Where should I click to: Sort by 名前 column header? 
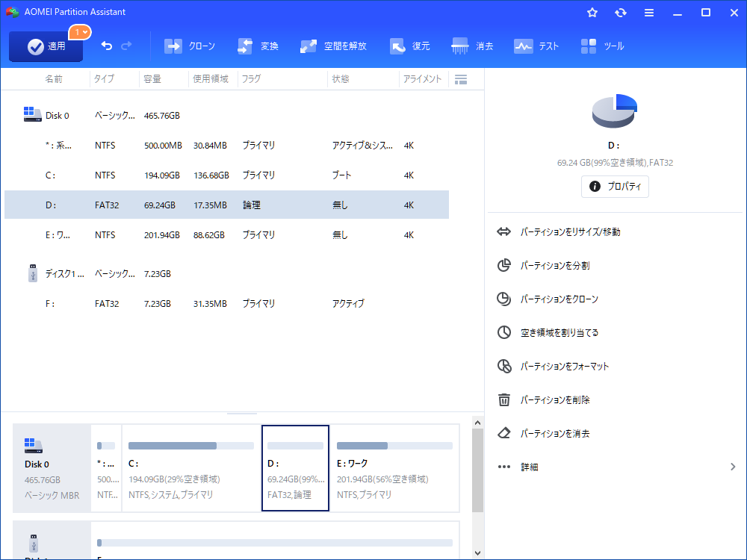click(x=53, y=79)
